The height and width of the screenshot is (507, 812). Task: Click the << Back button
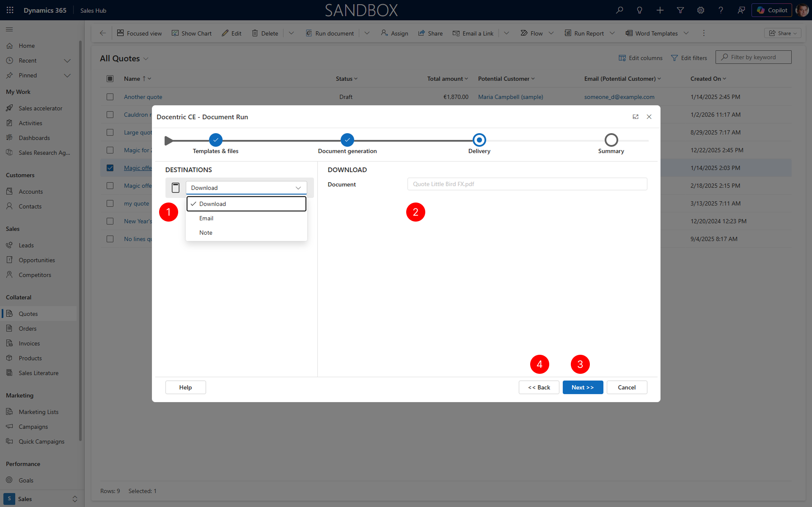(539, 387)
